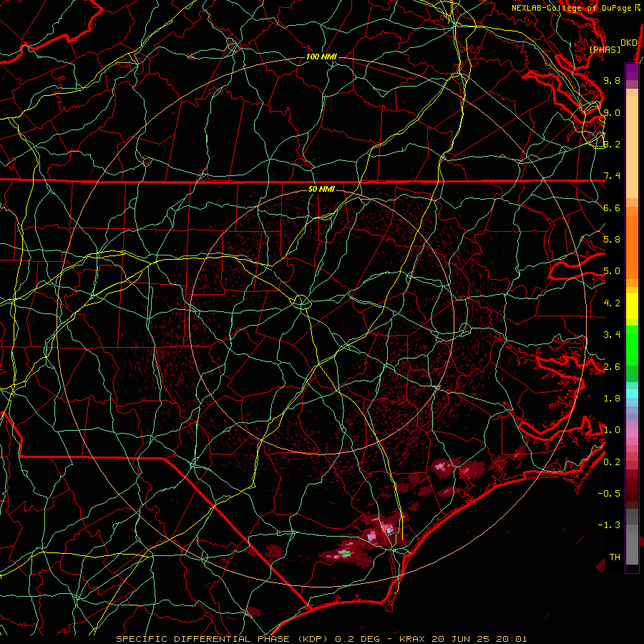Pick the pink segment of color bar
644x644 pixels.
(632, 434)
